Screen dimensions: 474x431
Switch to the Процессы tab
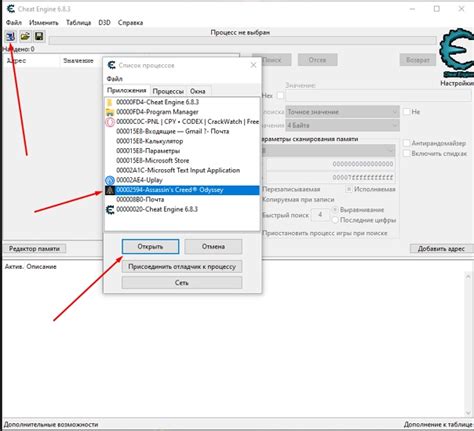(x=168, y=91)
